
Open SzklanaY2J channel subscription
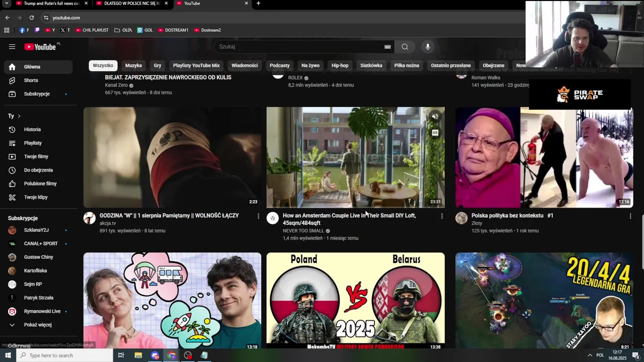click(38, 230)
